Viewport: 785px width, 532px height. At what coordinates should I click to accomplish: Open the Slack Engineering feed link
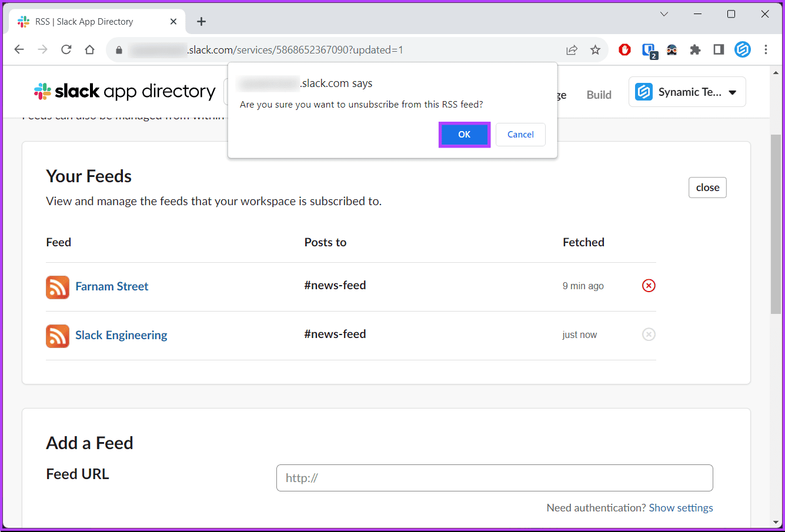point(121,336)
